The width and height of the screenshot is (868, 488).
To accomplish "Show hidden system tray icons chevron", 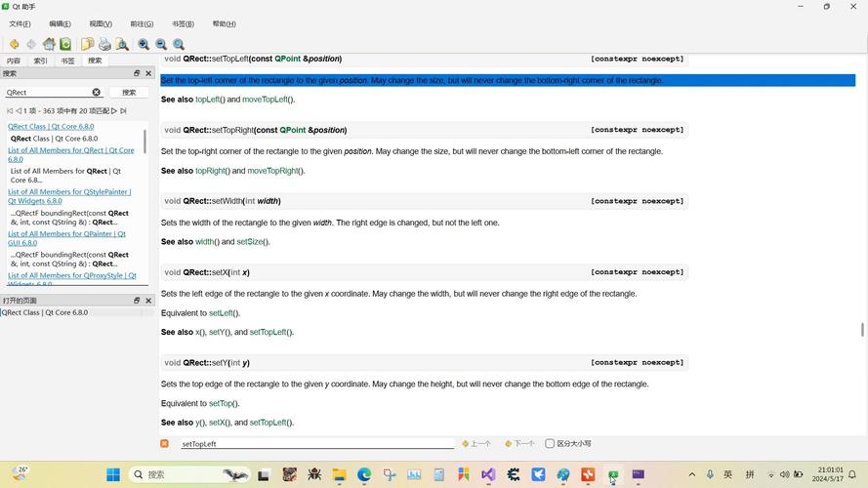I will click(692, 474).
